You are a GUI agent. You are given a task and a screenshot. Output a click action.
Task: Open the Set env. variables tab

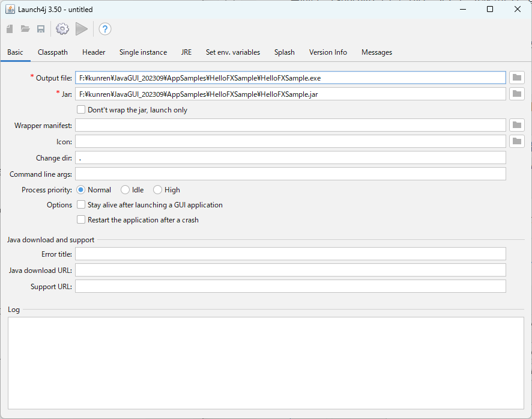tap(233, 52)
